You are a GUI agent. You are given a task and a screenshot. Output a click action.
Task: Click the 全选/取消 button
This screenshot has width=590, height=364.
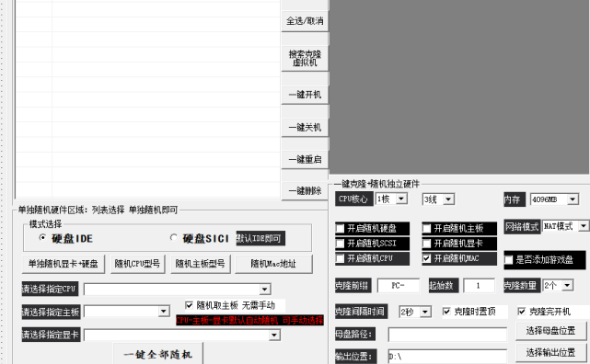pyautogui.click(x=305, y=21)
